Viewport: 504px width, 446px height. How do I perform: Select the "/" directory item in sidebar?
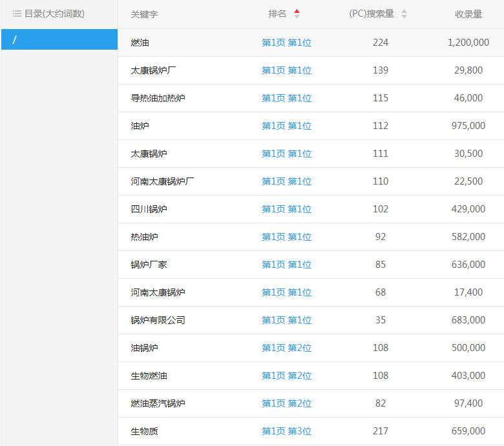(x=59, y=39)
